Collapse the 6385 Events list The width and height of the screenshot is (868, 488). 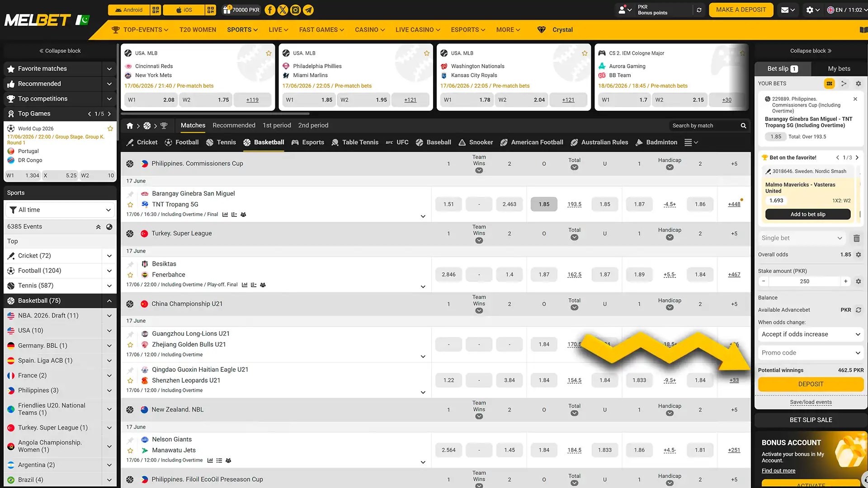click(x=98, y=227)
